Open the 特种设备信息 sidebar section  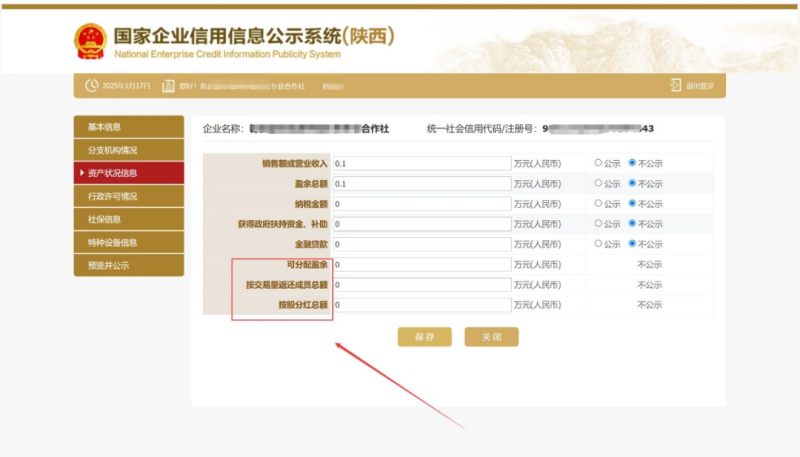(x=129, y=242)
